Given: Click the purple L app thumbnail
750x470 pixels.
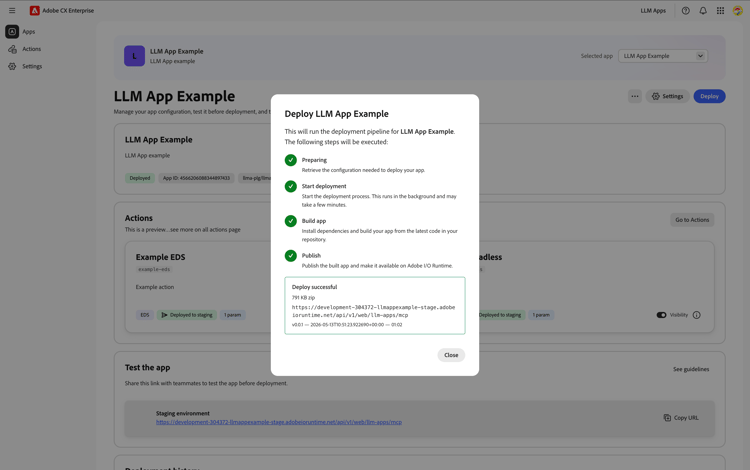Looking at the screenshot, I should pos(134,56).
